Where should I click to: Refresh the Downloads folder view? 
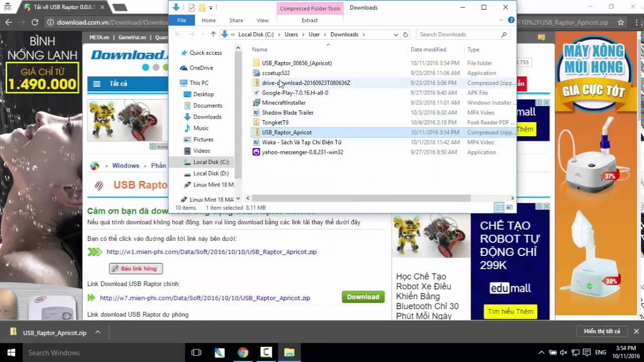tap(406, 35)
